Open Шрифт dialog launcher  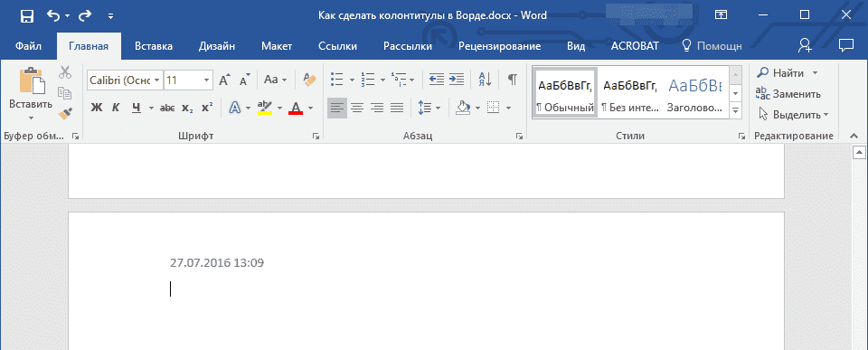tap(316, 137)
